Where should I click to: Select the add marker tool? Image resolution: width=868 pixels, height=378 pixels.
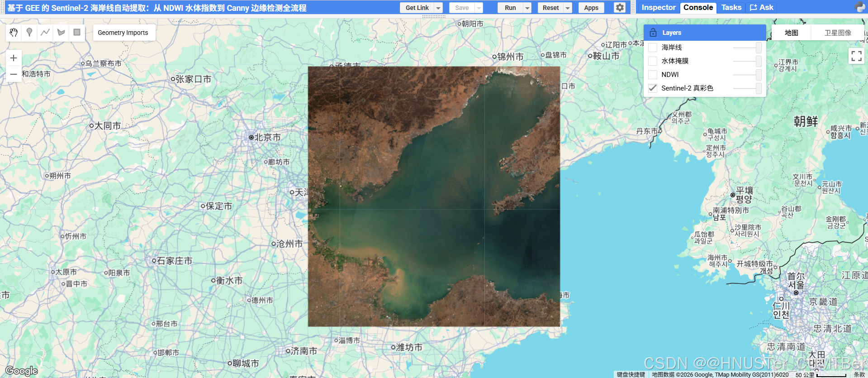click(x=29, y=32)
